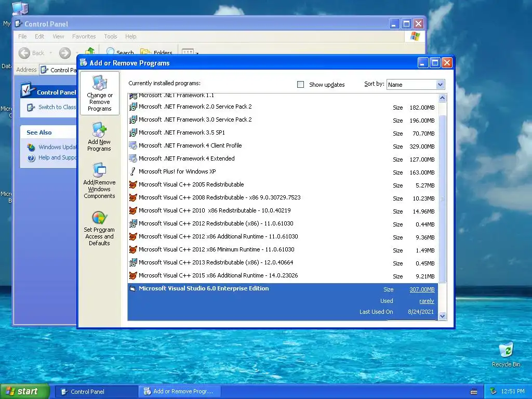This screenshot has width=532, height=399.
Task: Open Favorites menu in Control Panel
Action: (x=84, y=36)
